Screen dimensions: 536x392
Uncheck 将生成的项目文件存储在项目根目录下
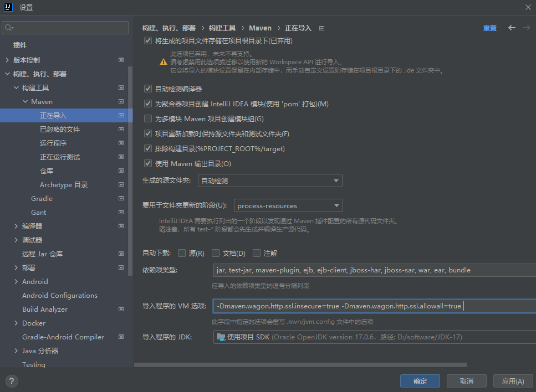(147, 40)
